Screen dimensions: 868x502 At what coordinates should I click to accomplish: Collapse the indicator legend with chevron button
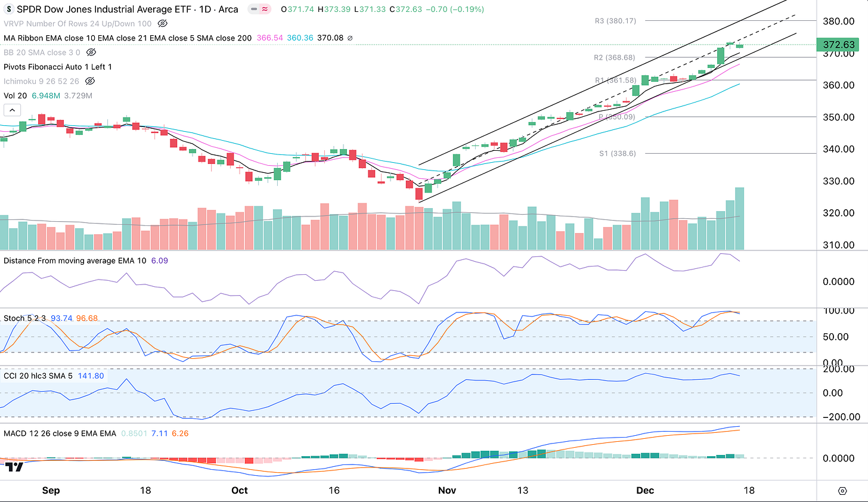[x=12, y=110]
